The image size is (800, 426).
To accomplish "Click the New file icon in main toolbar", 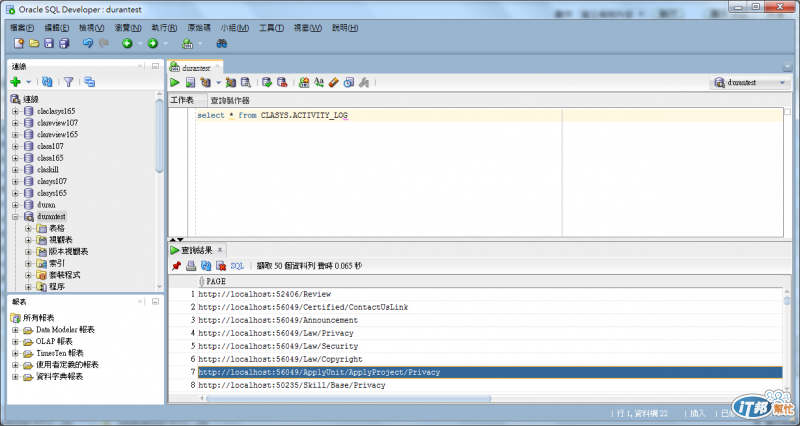I will pyautogui.click(x=19, y=43).
